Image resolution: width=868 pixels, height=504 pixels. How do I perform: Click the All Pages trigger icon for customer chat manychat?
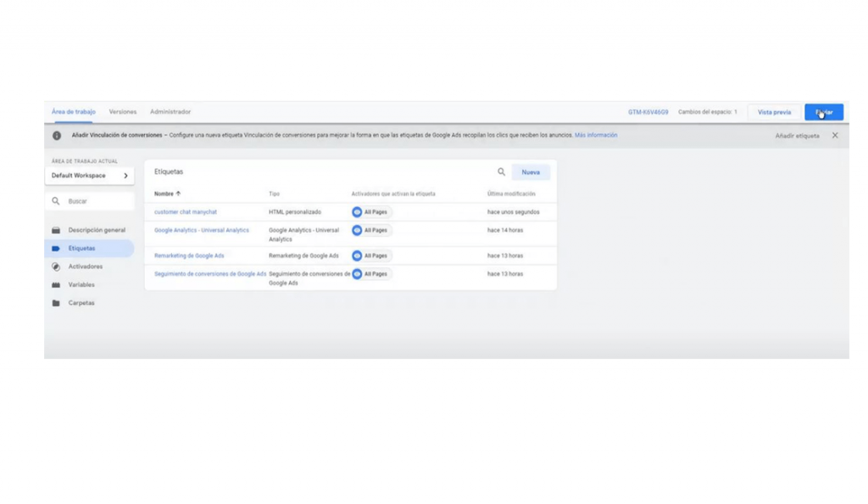click(357, 212)
